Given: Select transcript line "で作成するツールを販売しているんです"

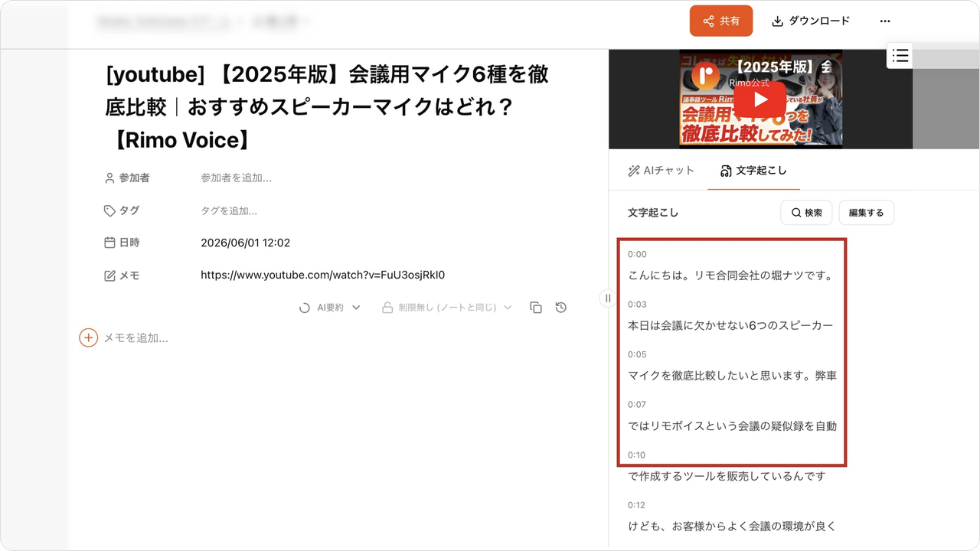Looking at the screenshot, I should (x=727, y=476).
